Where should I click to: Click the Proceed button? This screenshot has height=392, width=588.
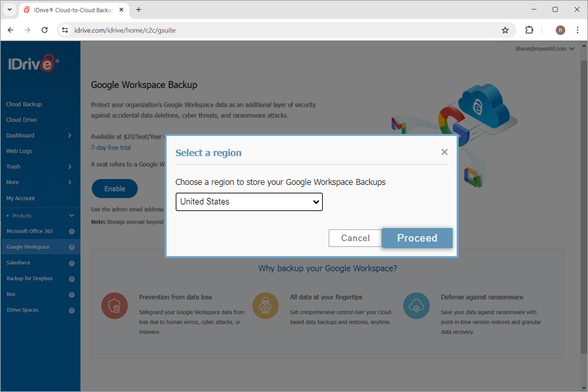(x=417, y=238)
